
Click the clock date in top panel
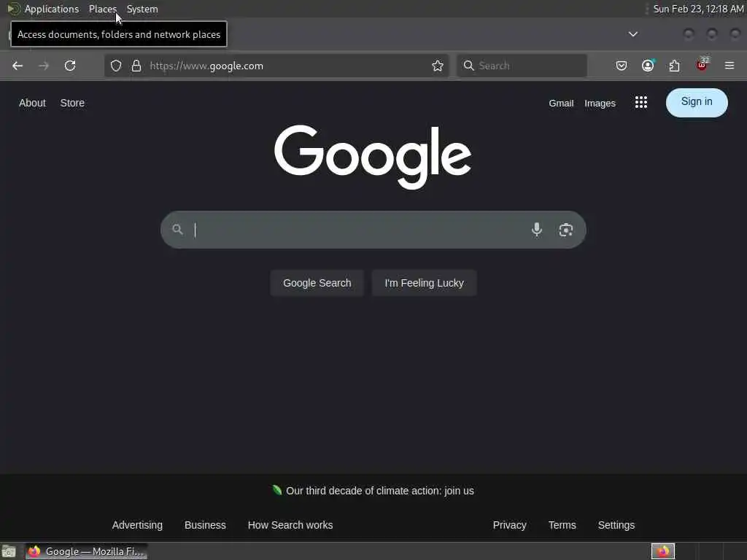698,9
